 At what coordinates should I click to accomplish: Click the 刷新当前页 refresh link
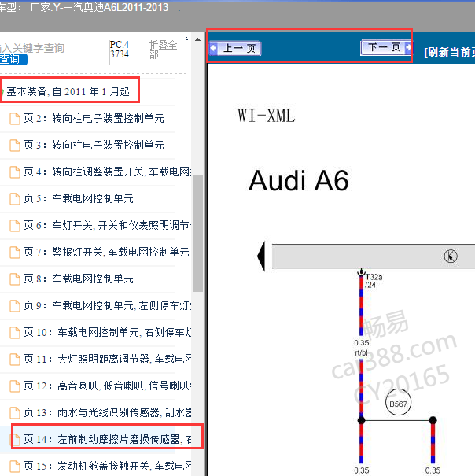coord(450,52)
